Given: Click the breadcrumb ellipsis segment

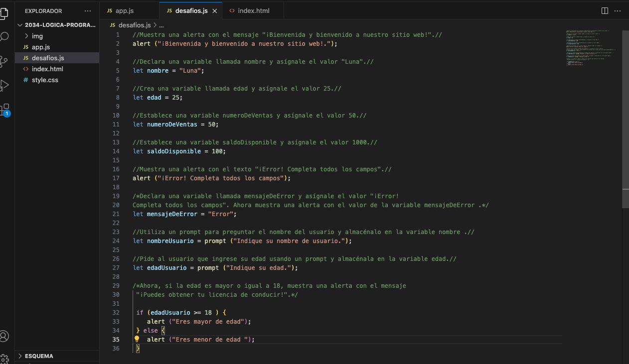Looking at the screenshot, I should (x=161, y=24).
